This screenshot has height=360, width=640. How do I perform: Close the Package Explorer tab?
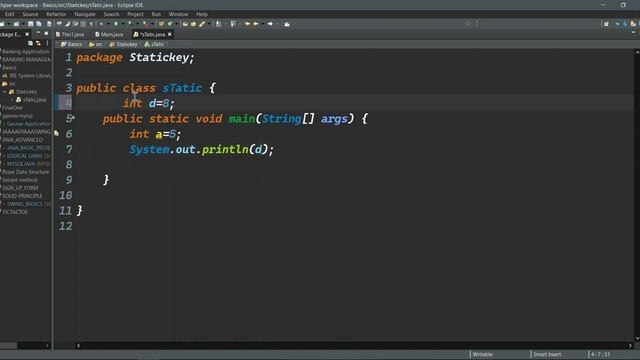[27, 34]
